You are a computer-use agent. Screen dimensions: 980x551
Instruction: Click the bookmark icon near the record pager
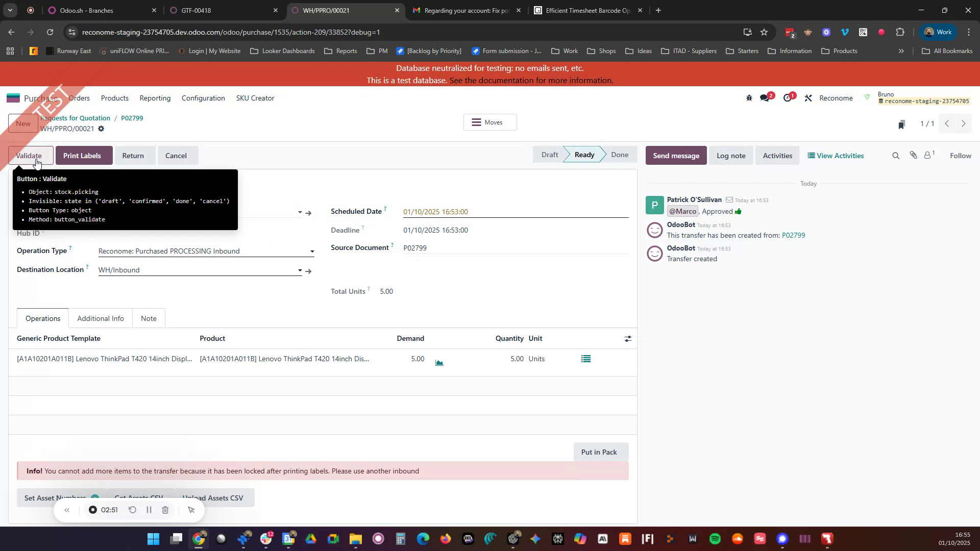pyautogui.click(x=901, y=124)
